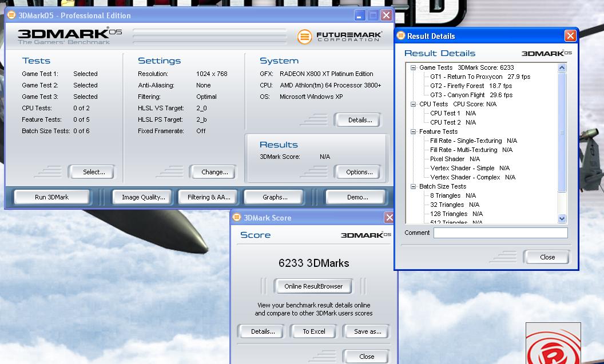Open Filtering & AA settings
The width and height of the screenshot is (604, 364).
209,197
